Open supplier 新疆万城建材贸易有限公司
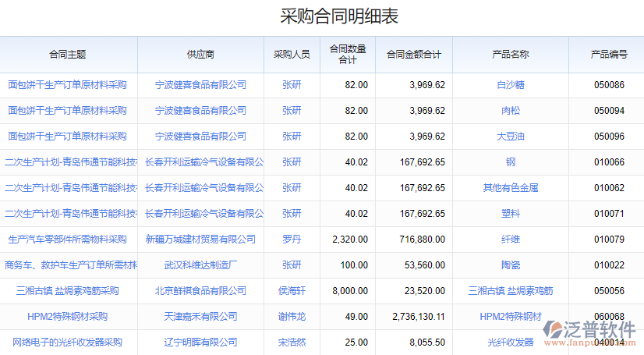644x355 pixels. click(x=200, y=240)
